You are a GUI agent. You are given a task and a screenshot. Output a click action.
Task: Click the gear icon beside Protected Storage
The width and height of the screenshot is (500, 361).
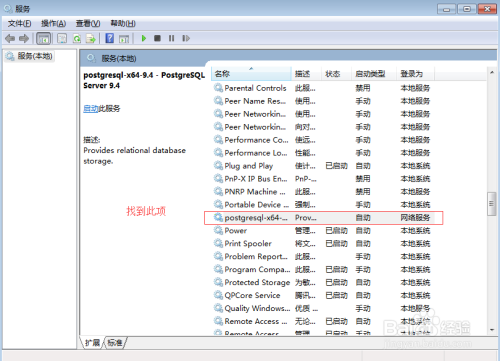(218, 282)
